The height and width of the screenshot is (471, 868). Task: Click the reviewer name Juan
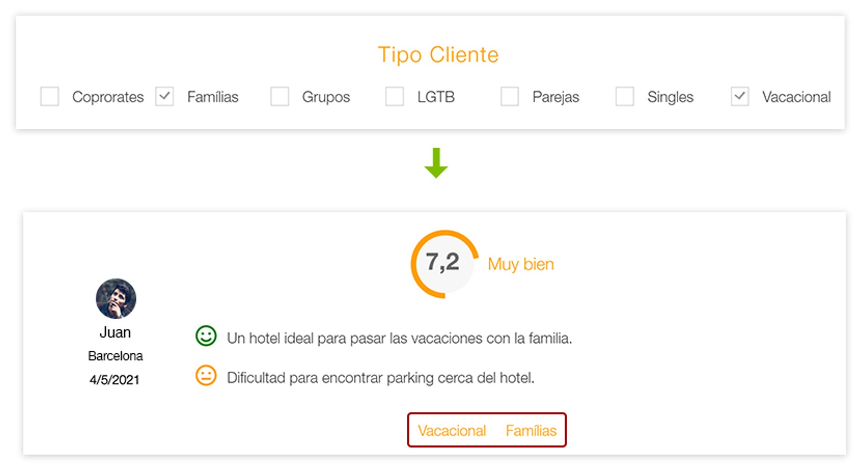tap(115, 332)
